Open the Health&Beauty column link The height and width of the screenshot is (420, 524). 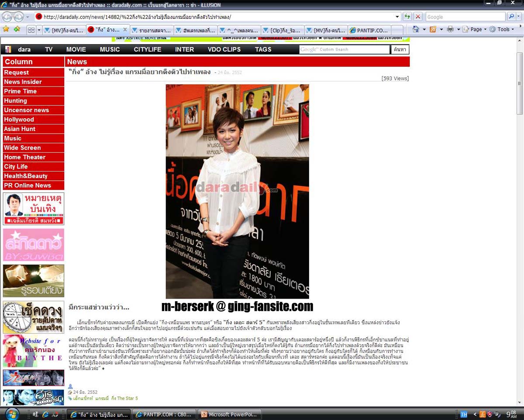(x=34, y=176)
